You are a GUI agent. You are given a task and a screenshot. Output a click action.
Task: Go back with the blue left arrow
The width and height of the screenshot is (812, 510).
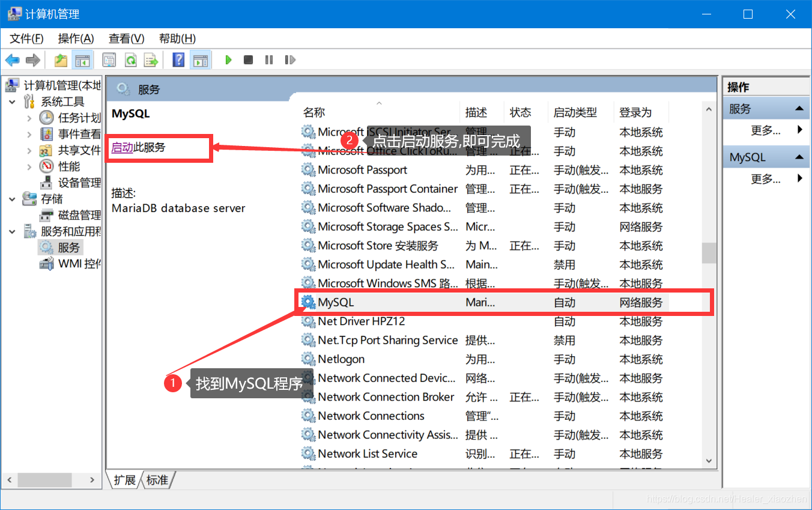pos(13,60)
